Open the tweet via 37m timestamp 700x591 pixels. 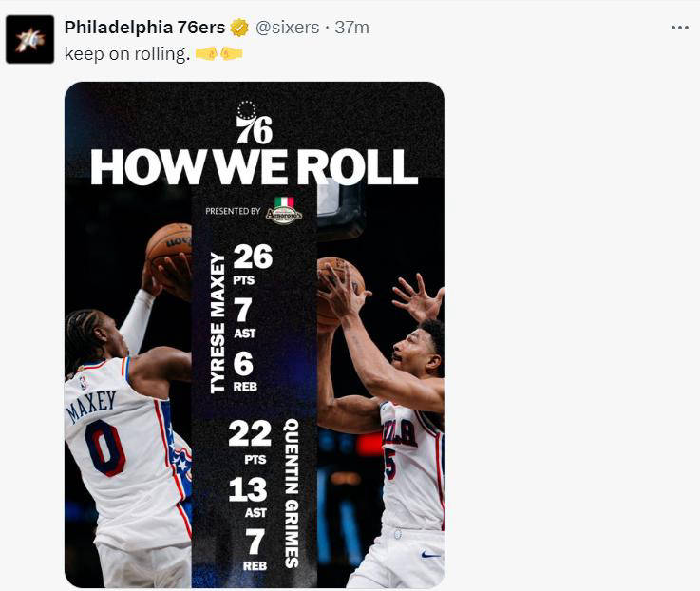[x=351, y=28]
